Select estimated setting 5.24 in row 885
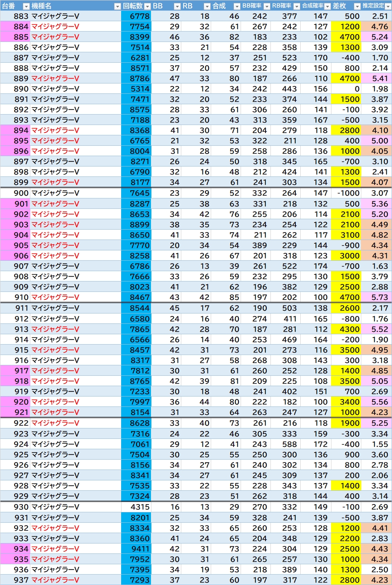Image resolution: width=392 pixels, height=585 pixels. coord(376,37)
